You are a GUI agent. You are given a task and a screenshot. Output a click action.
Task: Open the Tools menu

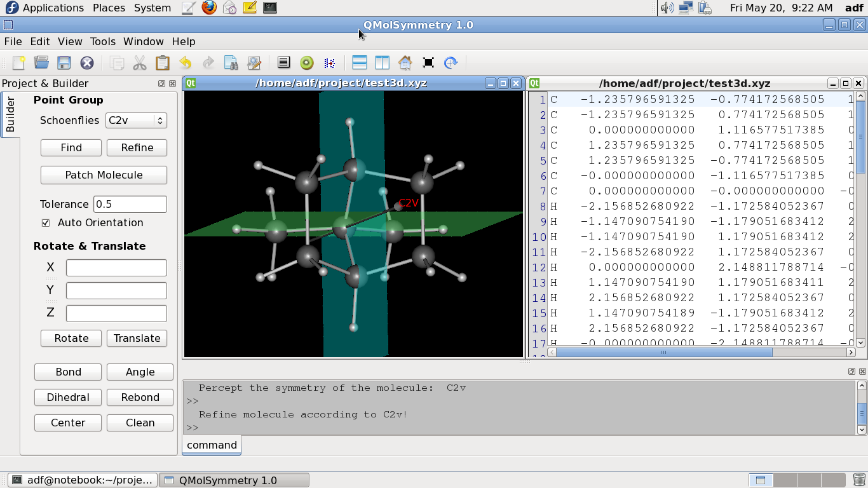point(102,41)
